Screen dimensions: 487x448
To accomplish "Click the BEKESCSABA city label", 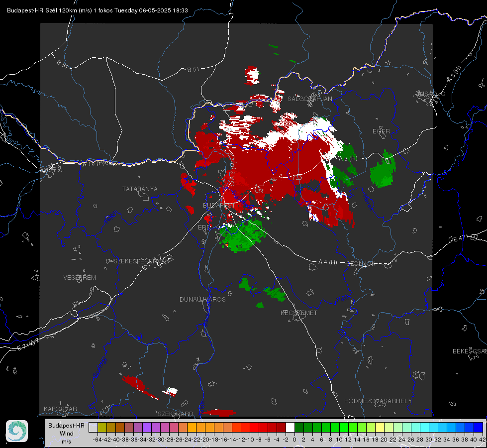I will [x=470, y=351].
